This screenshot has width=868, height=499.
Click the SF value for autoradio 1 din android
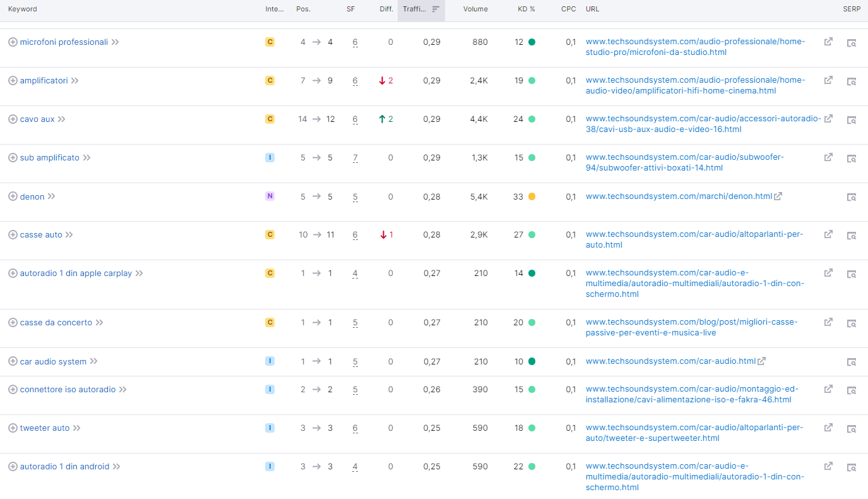tap(355, 467)
